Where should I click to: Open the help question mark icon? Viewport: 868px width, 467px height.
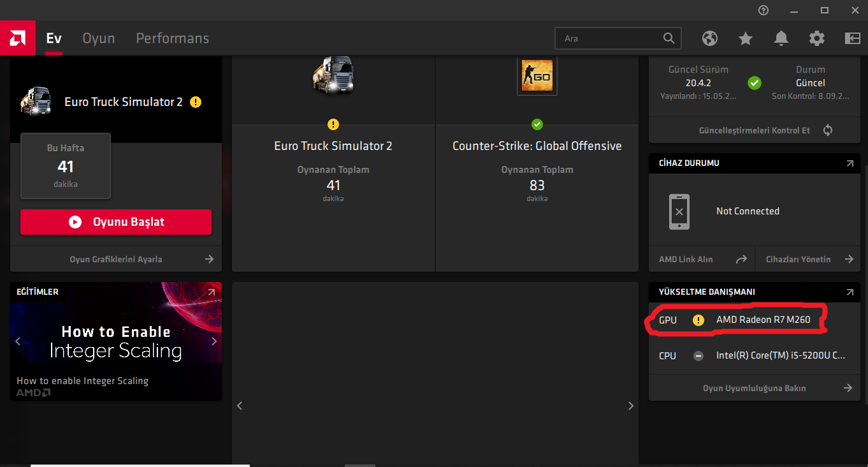point(763,10)
